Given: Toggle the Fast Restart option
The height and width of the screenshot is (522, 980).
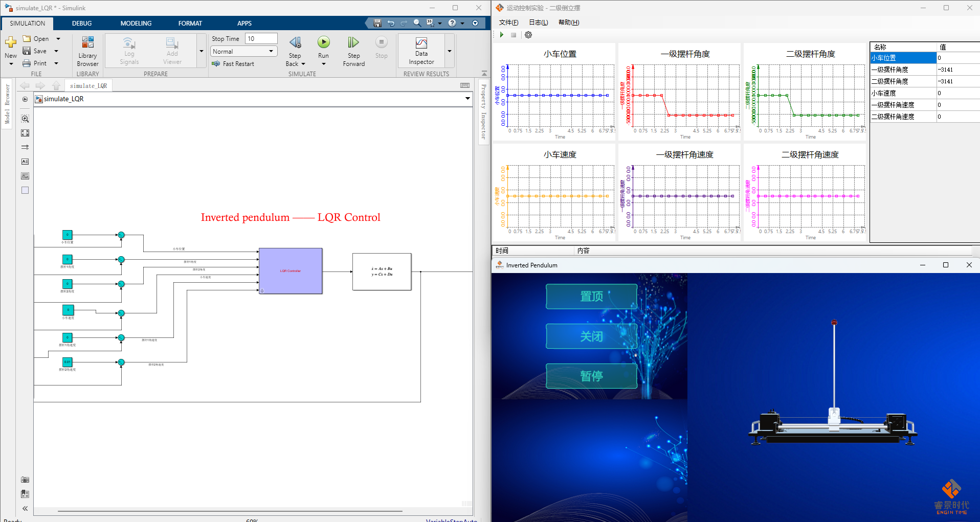Looking at the screenshot, I should [x=233, y=64].
